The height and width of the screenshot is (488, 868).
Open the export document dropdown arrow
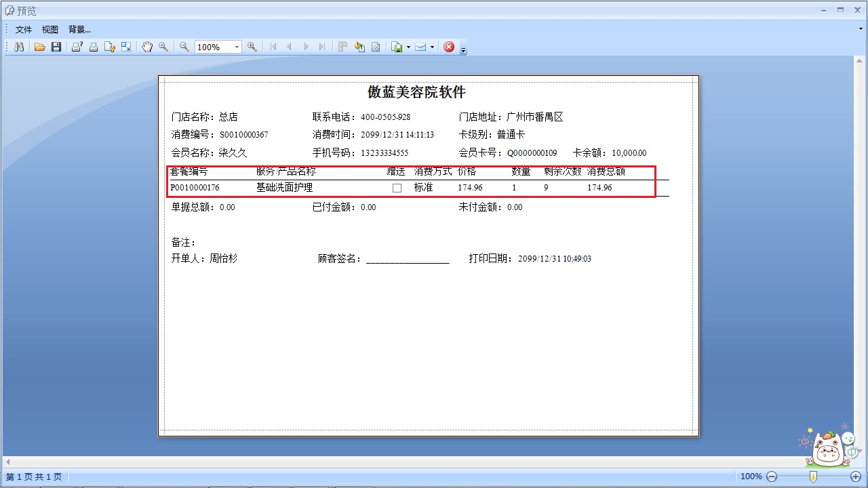point(408,47)
